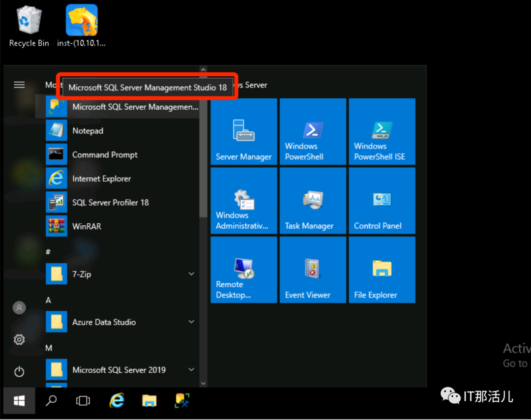Open taskbar Search magnifier
Screen dimensions: 531x420
tap(51, 401)
